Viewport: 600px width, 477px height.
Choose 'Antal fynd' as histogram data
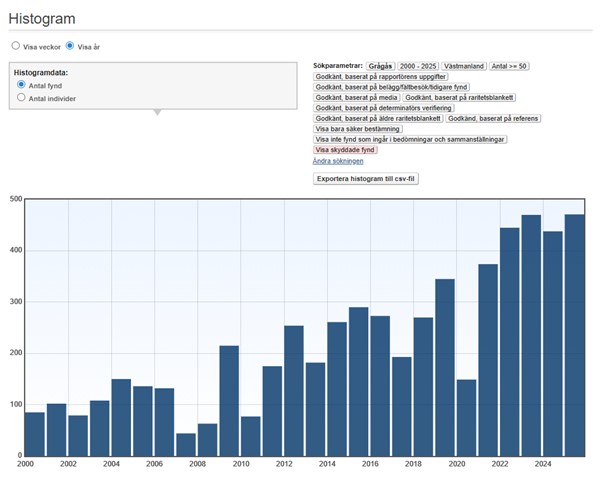pos(22,86)
